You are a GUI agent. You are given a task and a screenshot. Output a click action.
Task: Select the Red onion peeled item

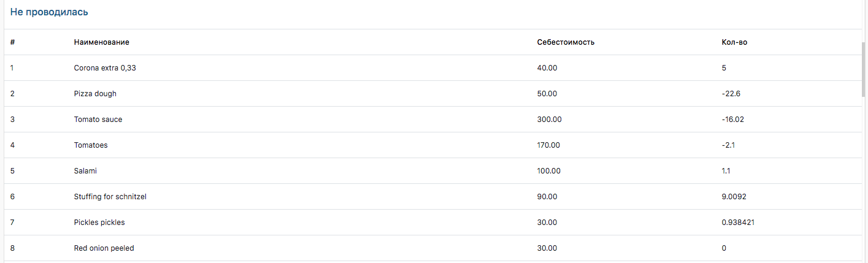pos(104,248)
